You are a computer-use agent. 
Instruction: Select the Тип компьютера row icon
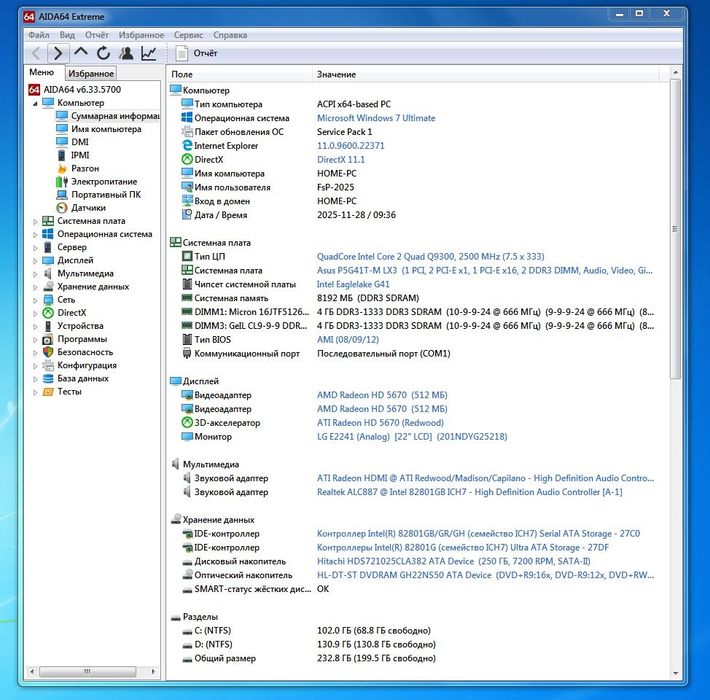(187, 104)
